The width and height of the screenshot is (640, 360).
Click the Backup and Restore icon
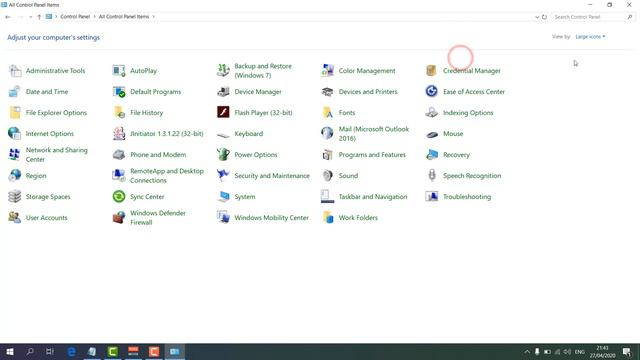coord(223,71)
